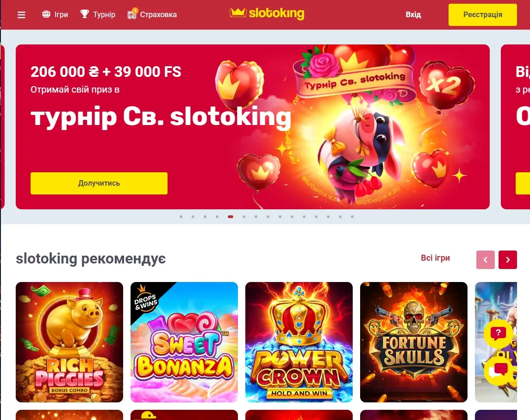Click the slot machine Ігри icon
Viewport: 530px width, 420px height.
tap(46, 14)
